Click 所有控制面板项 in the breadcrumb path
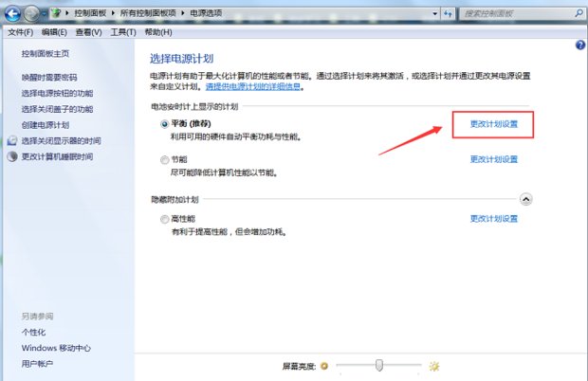588x381 pixels. pos(148,13)
